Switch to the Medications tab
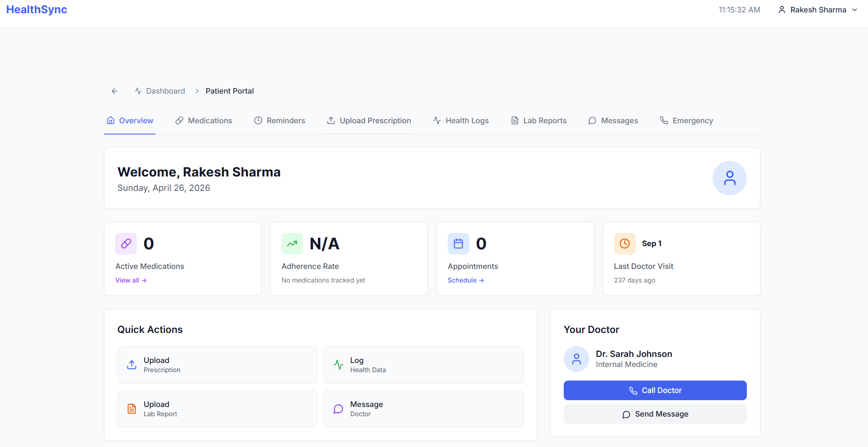This screenshot has height=447, width=868. tap(204, 120)
